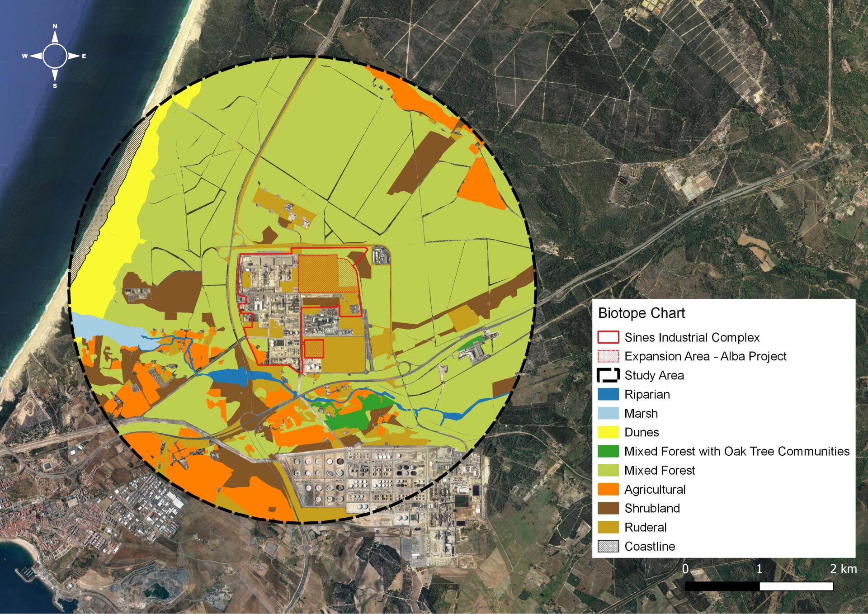Click the Marsh light-blue legend swatch

tap(608, 413)
